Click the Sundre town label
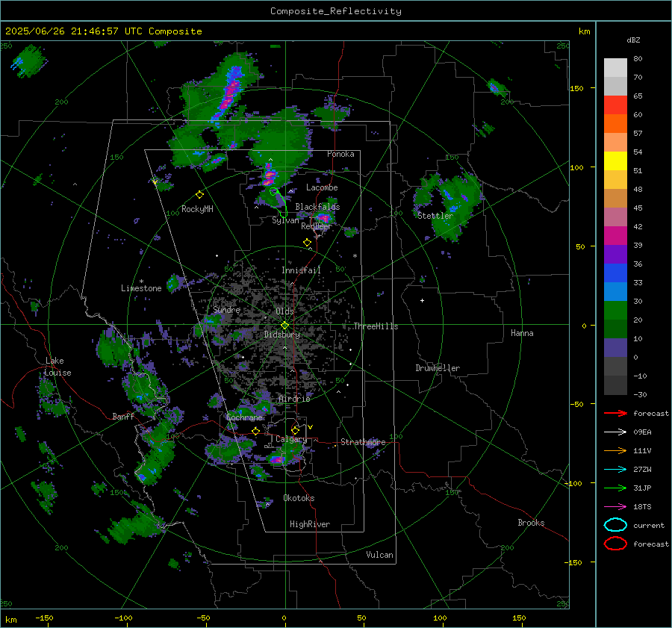 [226, 310]
